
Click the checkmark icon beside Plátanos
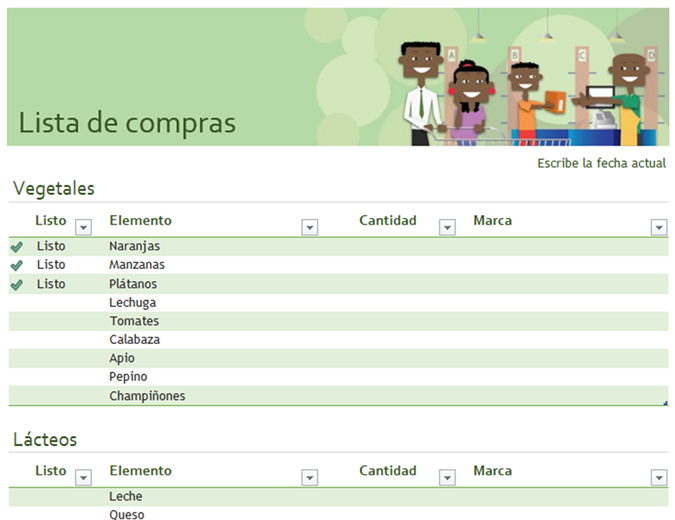click(x=16, y=285)
